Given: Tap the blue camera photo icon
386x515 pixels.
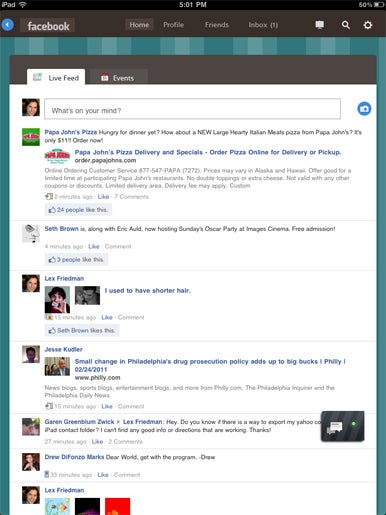Looking at the screenshot, I should [364, 109].
